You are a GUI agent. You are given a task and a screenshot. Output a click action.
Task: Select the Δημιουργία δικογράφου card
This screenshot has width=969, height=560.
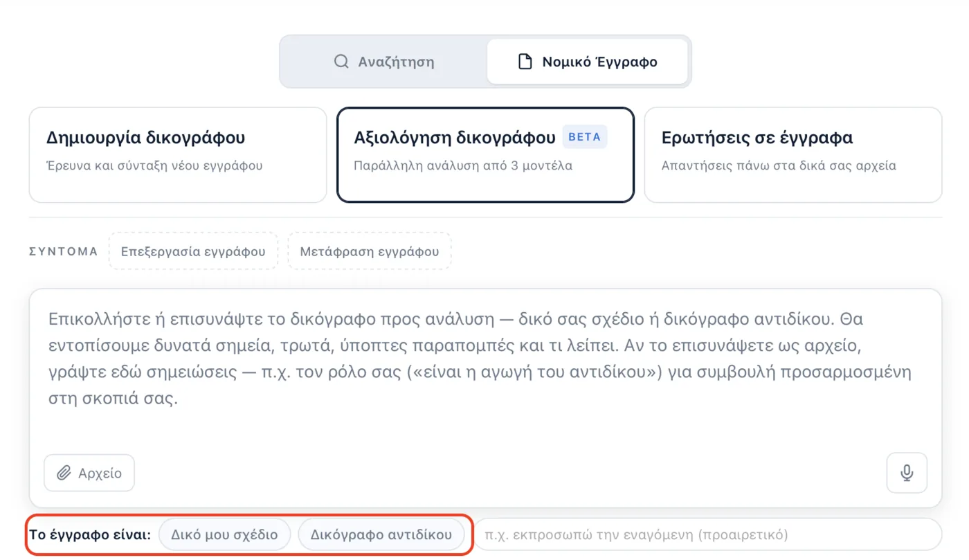point(178,155)
